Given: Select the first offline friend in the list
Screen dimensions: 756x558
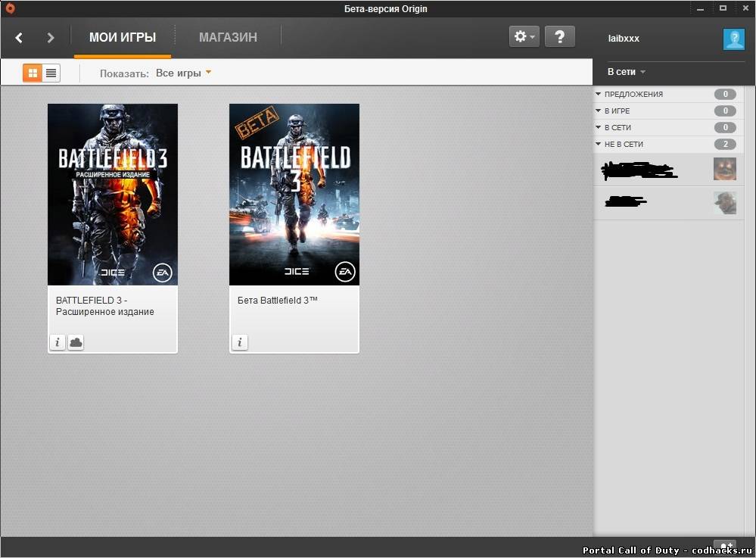Looking at the screenshot, I should click(x=668, y=170).
